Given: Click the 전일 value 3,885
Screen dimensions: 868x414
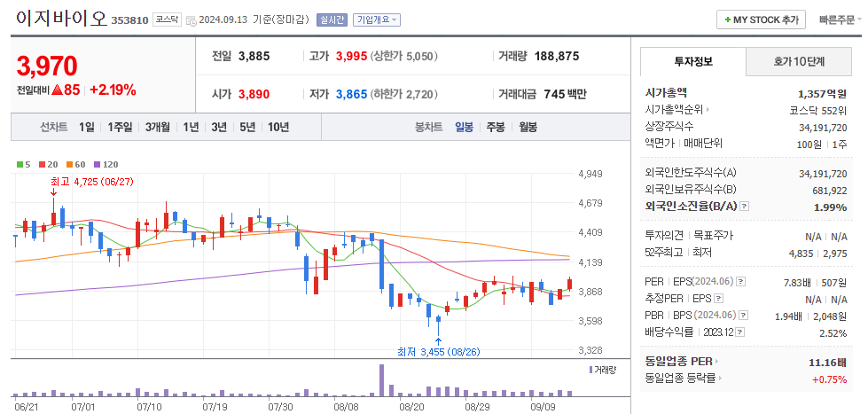Looking at the screenshot, I should [x=254, y=56].
